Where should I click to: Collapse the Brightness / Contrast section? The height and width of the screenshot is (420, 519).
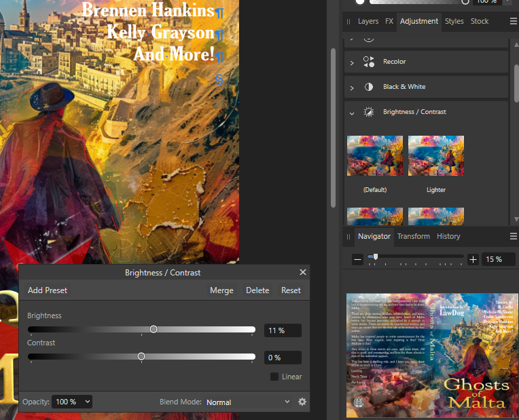click(x=352, y=113)
